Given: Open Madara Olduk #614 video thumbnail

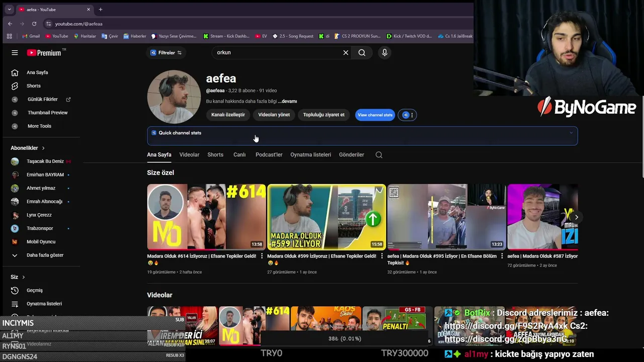Looking at the screenshot, I should pos(206,217).
